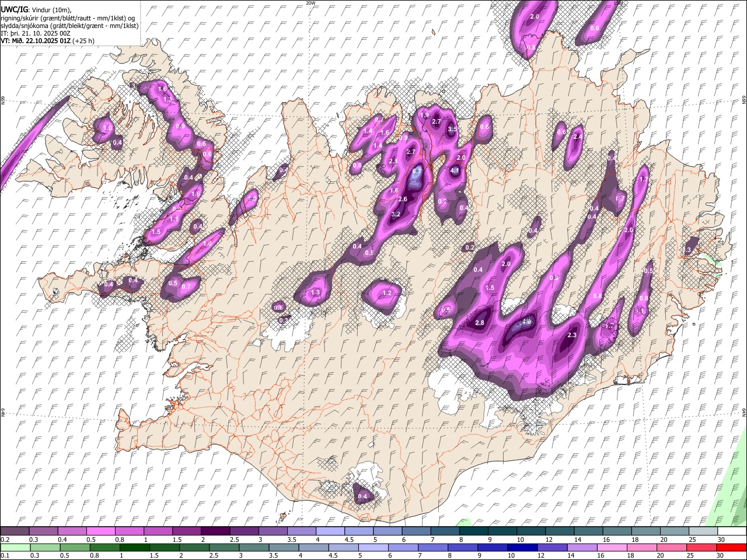Click the 2.3 precipitation value label
The height and width of the screenshot is (560, 747).
pos(572,335)
